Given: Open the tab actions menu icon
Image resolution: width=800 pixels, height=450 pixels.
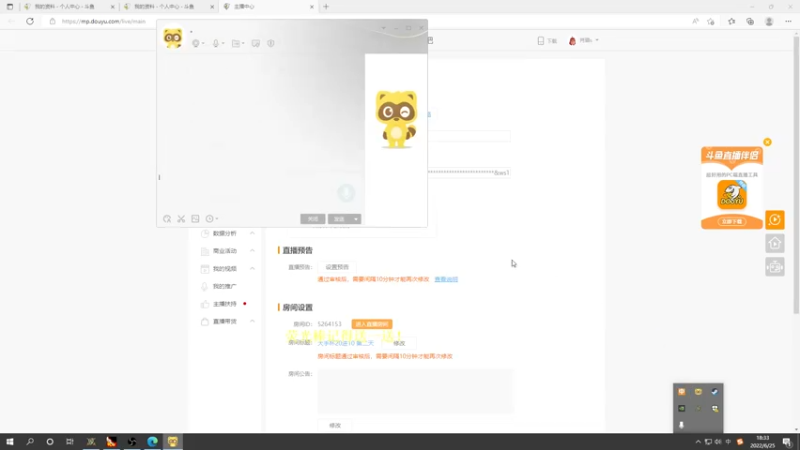Looking at the screenshot, I should click(10, 7).
